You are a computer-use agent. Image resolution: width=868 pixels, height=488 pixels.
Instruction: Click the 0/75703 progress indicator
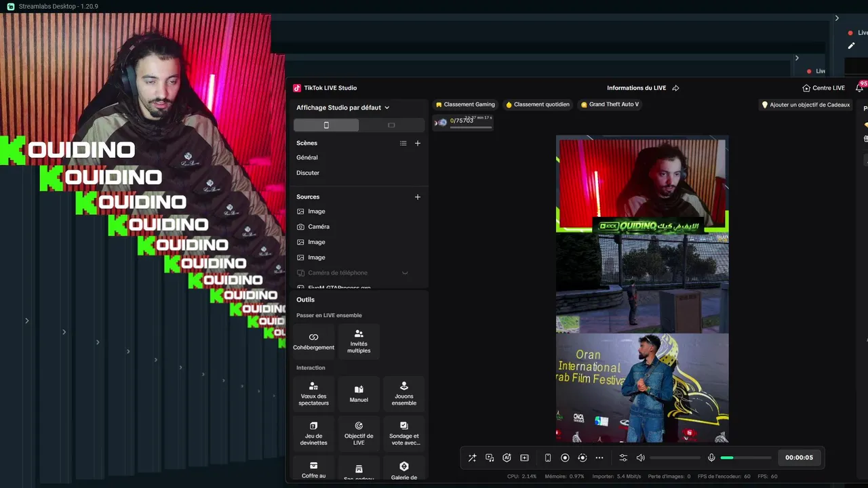462,121
